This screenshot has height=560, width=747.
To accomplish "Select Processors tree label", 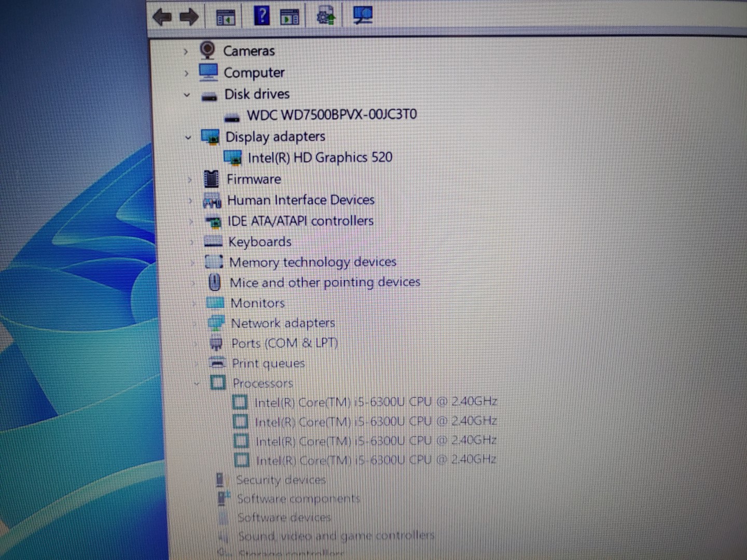I will (x=263, y=383).
